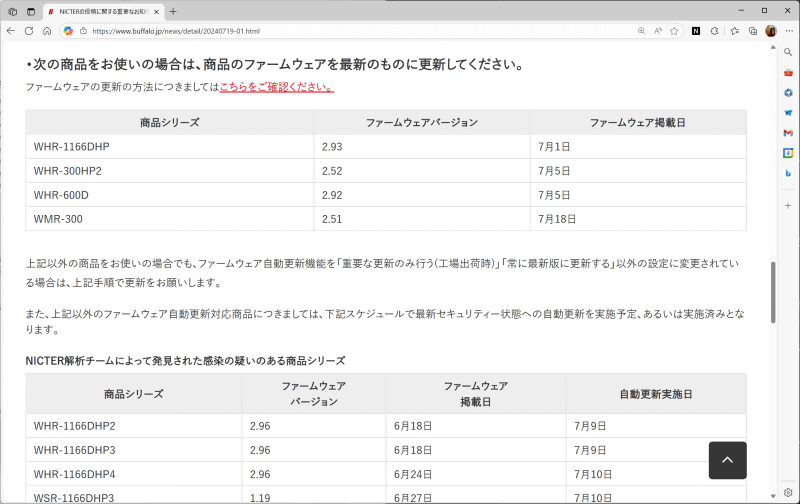Click the scrollbar up arrow
The height and width of the screenshot is (504, 800).
773,47
